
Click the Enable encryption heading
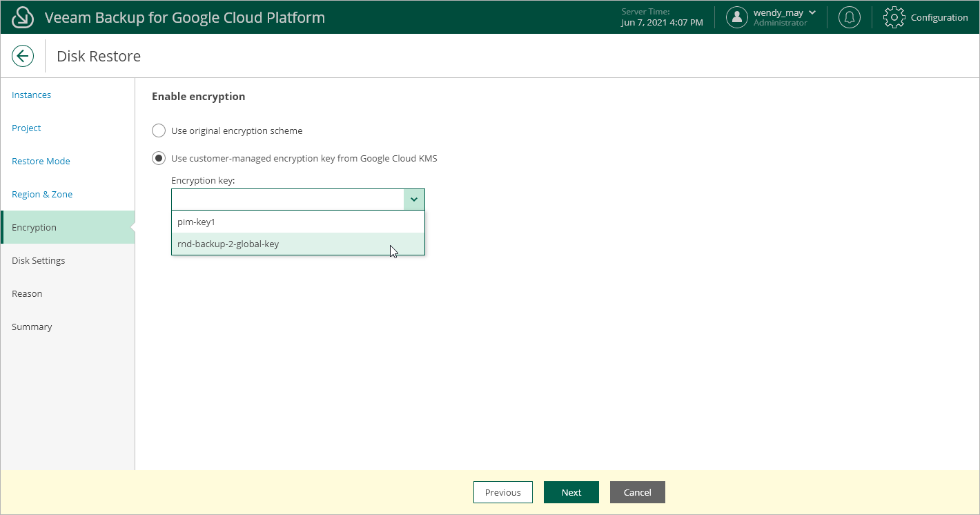[199, 96]
